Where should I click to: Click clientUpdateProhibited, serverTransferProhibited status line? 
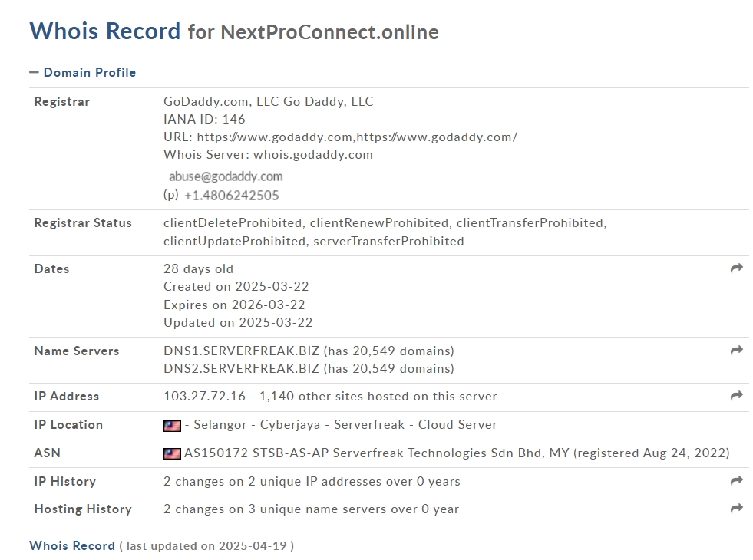[314, 242]
